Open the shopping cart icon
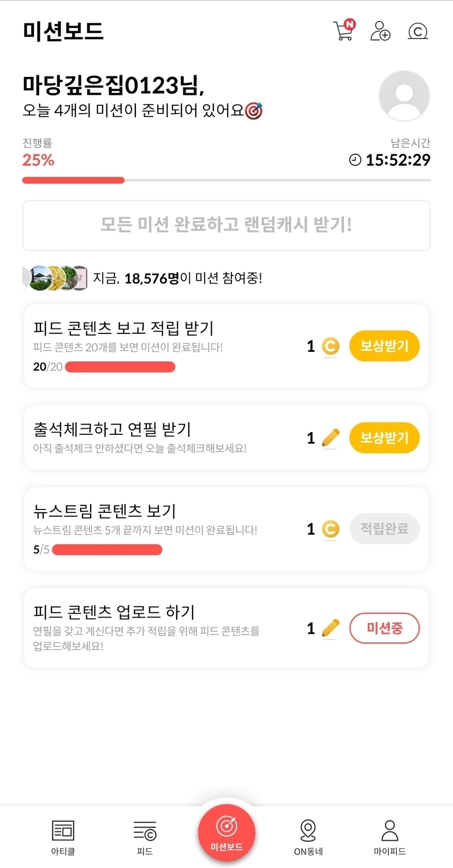 coord(343,31)
